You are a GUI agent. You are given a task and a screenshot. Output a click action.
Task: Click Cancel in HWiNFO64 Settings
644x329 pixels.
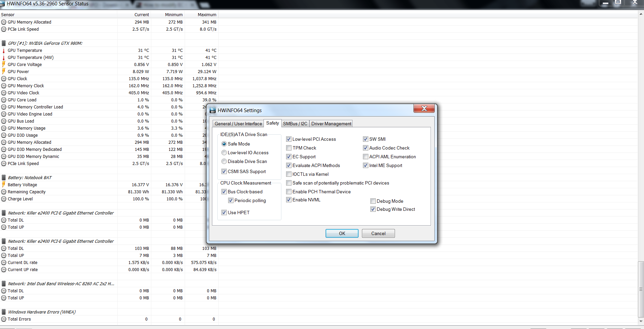378,233
